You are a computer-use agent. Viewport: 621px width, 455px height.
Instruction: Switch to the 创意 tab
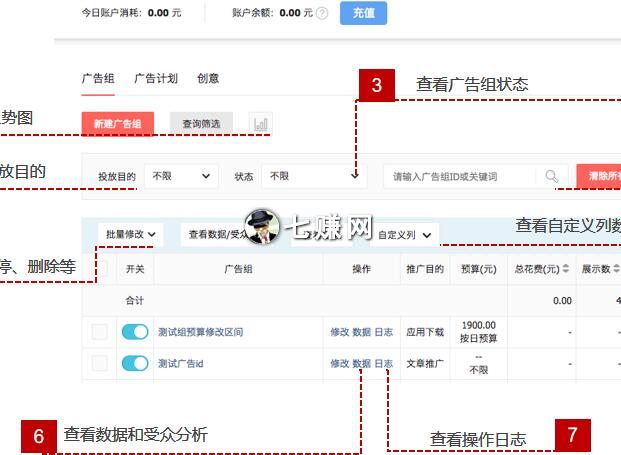[x=208, y=78]
